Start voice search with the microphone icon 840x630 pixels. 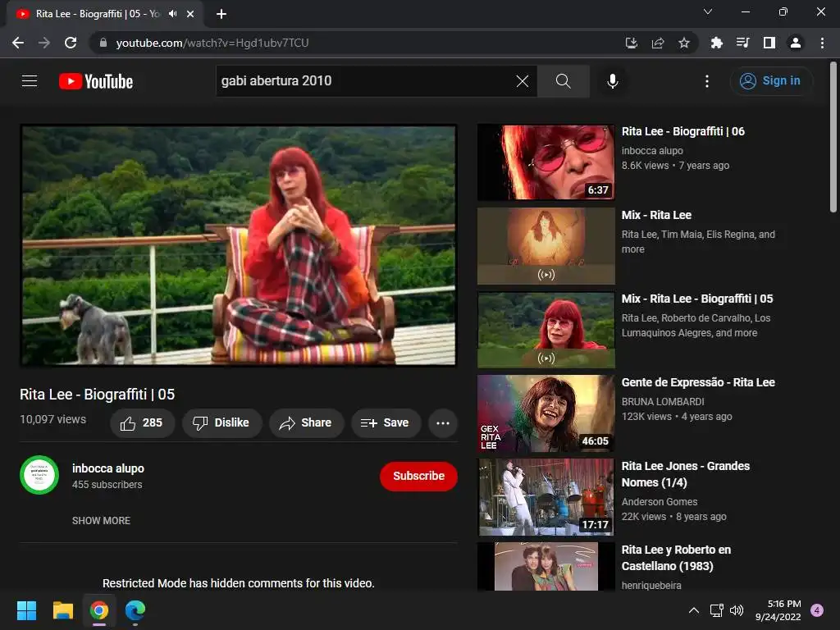click(x=613, y=81)
